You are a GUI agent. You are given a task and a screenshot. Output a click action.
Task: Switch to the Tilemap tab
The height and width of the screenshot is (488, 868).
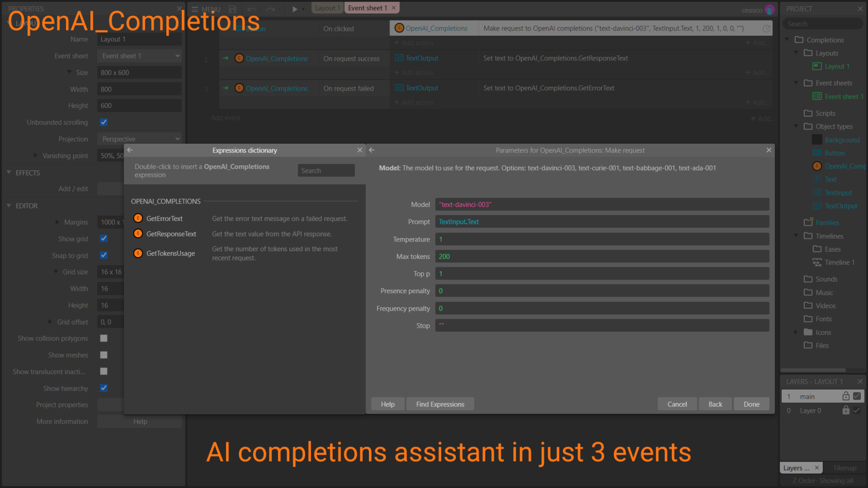(x=844, y=467)
